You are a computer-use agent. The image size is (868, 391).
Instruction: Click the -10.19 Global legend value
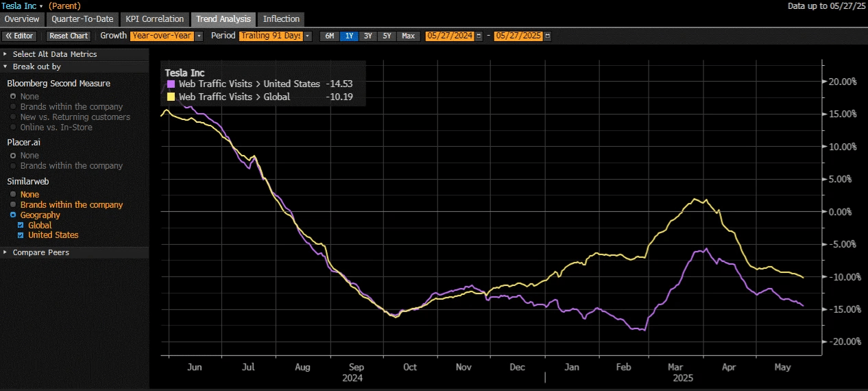[340, 97]
